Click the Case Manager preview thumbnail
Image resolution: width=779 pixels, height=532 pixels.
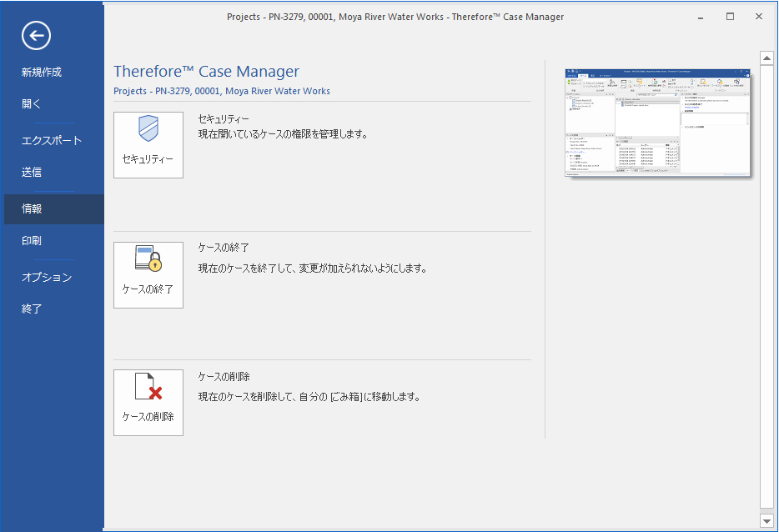[658, 123]
